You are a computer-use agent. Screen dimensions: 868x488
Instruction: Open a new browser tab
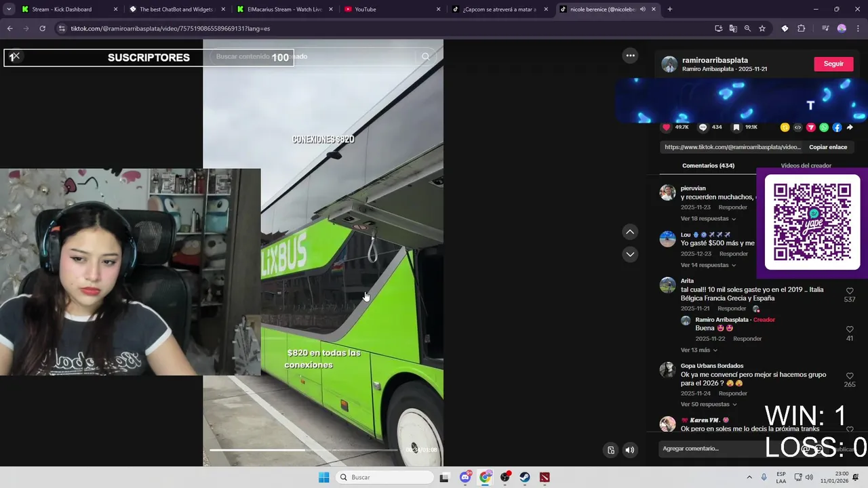tap(670, 9)
